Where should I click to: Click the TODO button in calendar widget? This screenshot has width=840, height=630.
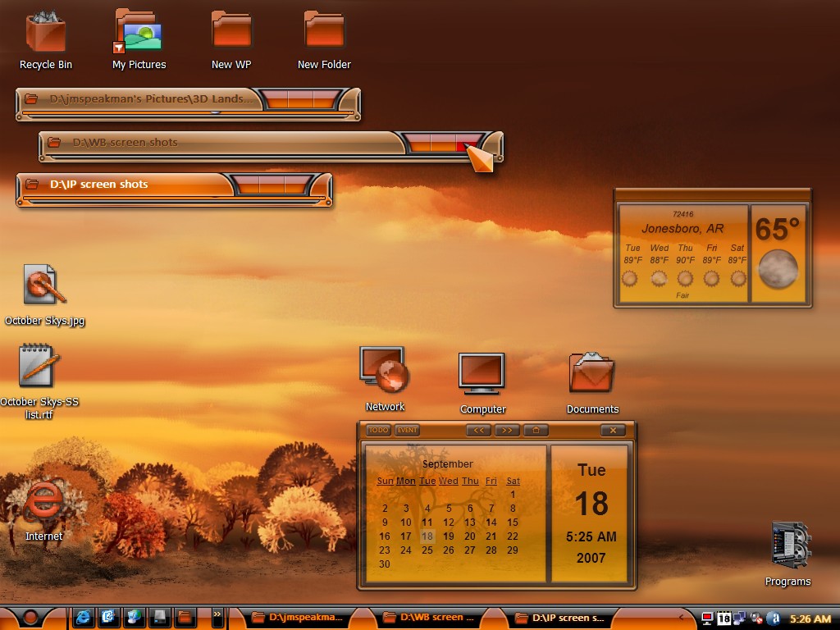point(378,430)
